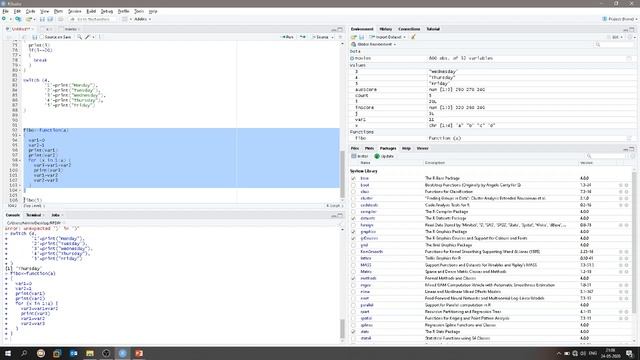Click the source editor vertical scrollbar
640x360 pixels.
pyautogui.click(x=342, y=174)
